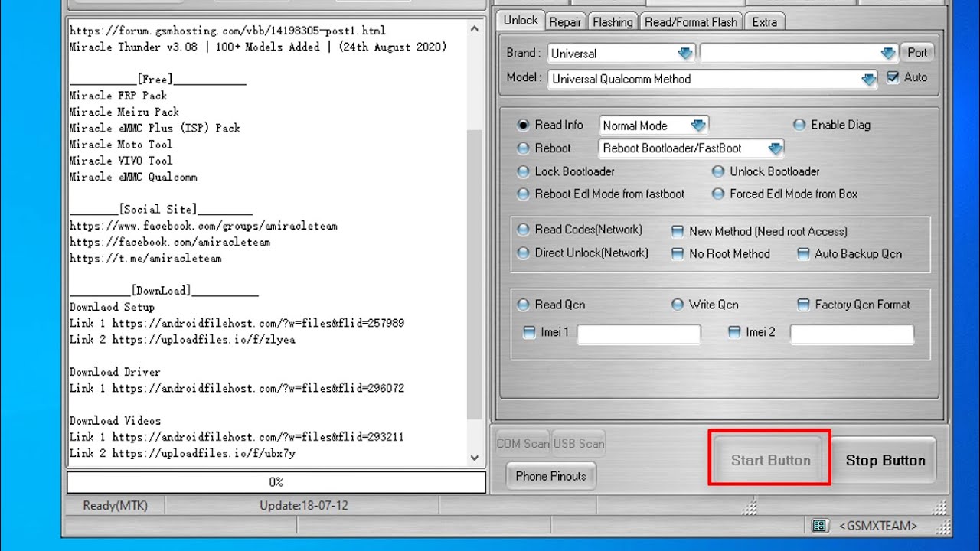The height and width of the screenshot is (551, 980).
Task: Click the androidfilehost flid=296072 driver link
Action: (x=258, y=388)
